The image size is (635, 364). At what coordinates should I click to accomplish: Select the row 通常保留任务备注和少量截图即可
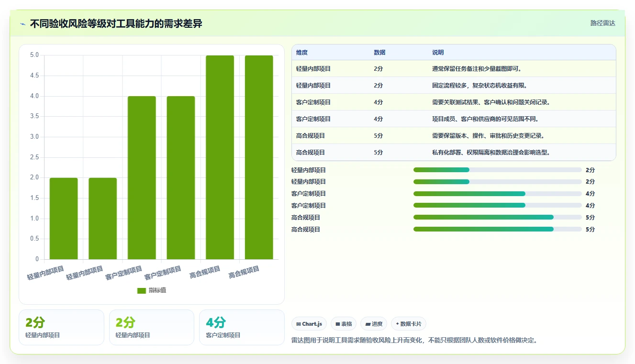point(454,69)
